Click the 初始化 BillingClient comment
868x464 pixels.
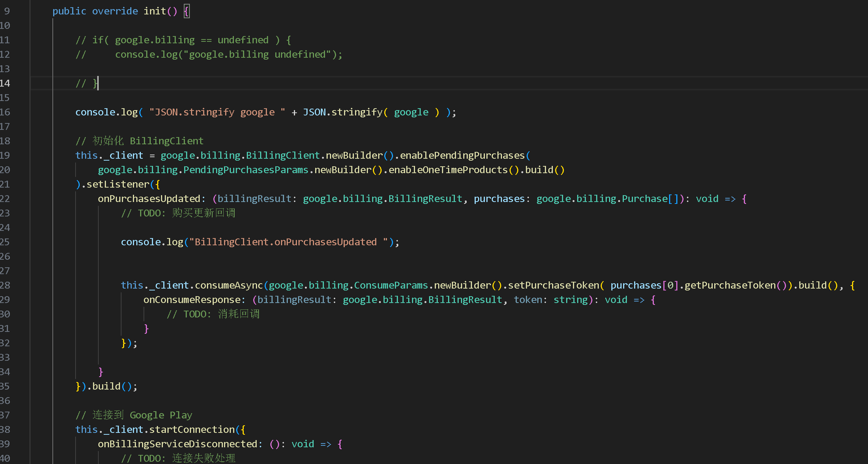coord(139,141)
